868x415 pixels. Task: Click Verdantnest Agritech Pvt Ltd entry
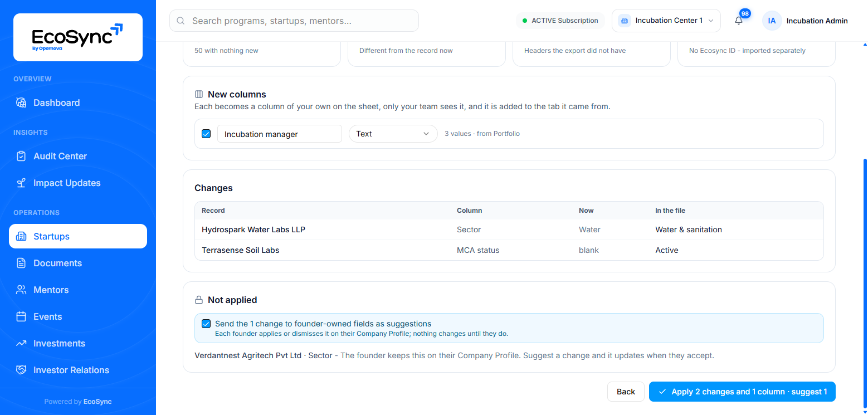coord(248,355)
